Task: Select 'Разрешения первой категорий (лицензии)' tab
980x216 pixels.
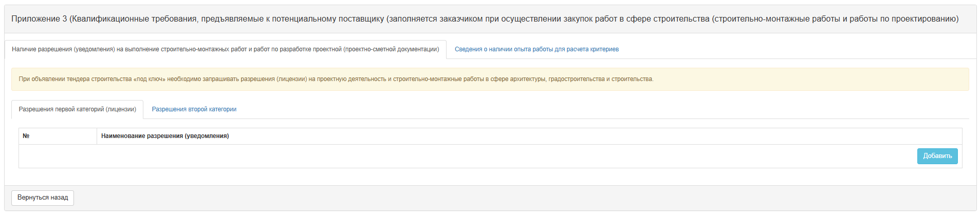Action: pos(78,109)
